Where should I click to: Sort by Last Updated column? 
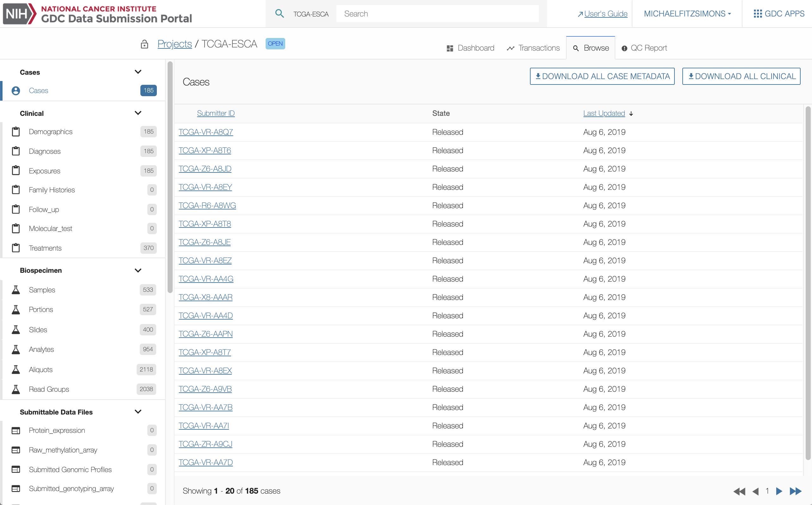(604, 113)
